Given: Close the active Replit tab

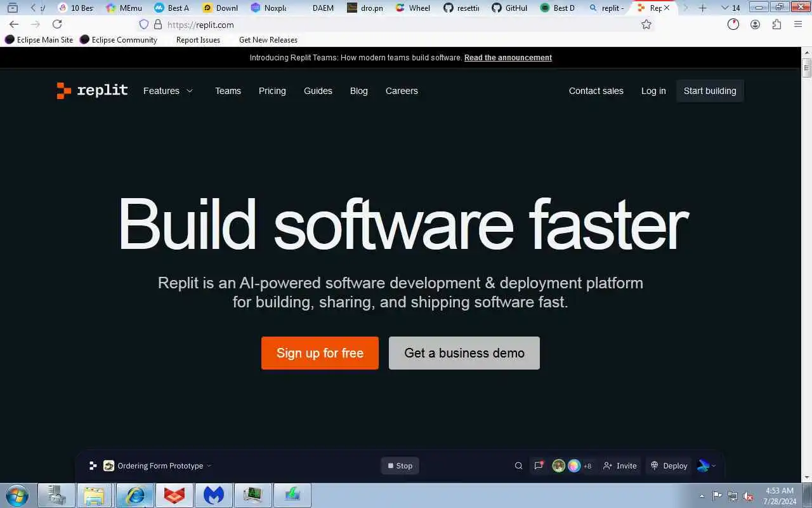Looking at the screenshot, I should (666, 8).
